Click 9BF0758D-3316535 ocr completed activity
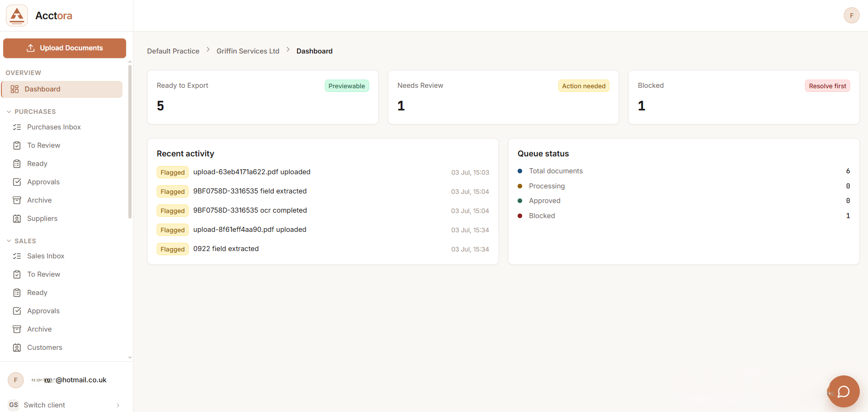 250,210
